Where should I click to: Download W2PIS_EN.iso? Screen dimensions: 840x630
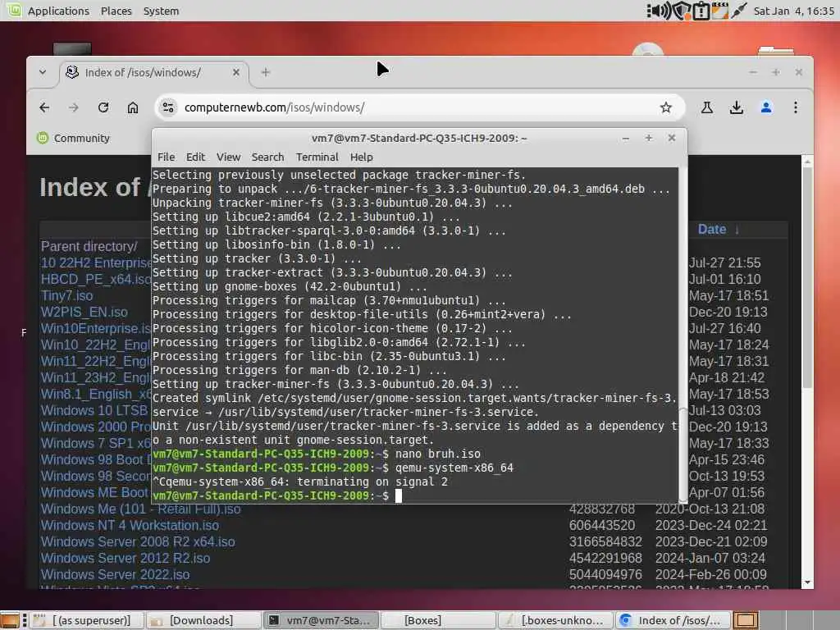[84, 312]
